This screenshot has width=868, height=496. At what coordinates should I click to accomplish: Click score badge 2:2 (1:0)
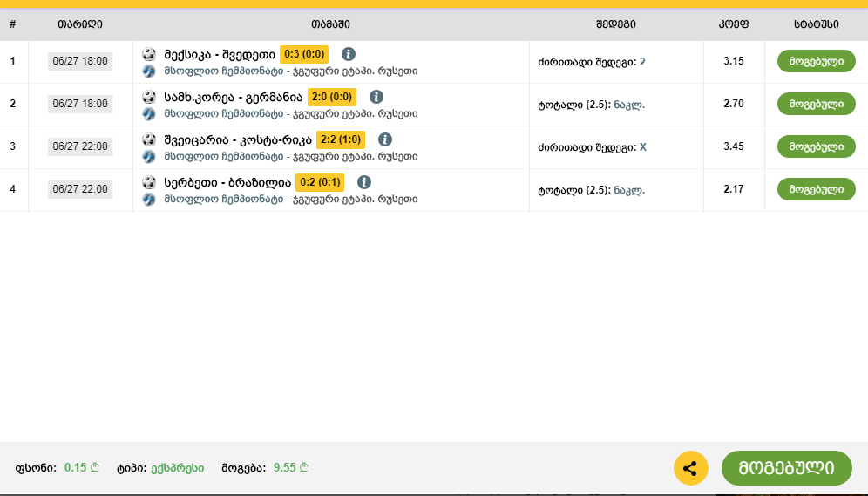(x=341, y=139)
